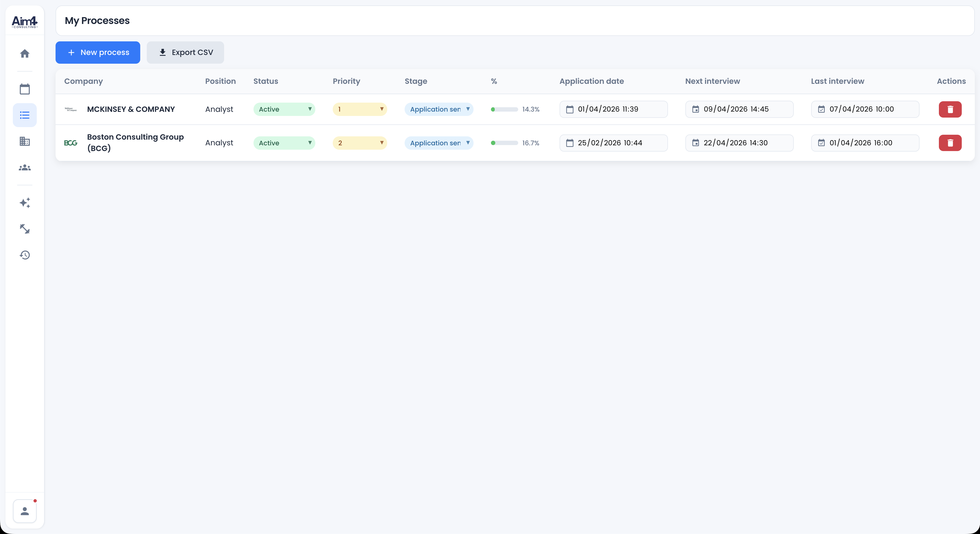Click Analyst position in McKinsey row
Viewport: 980px width, 534px height.
(x=219, y=109)
